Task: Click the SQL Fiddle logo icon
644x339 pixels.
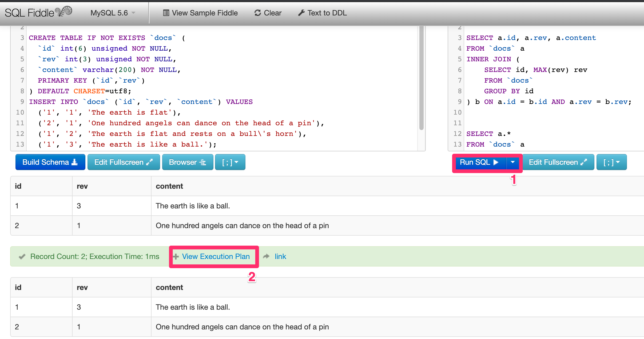Action: click(64, 11)
